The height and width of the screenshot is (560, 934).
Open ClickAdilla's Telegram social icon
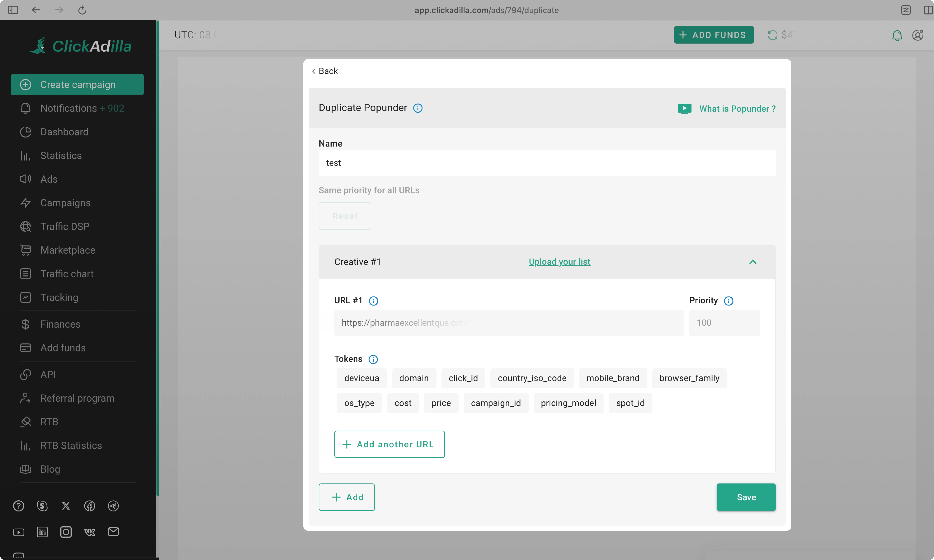click(x=113, y=506)
